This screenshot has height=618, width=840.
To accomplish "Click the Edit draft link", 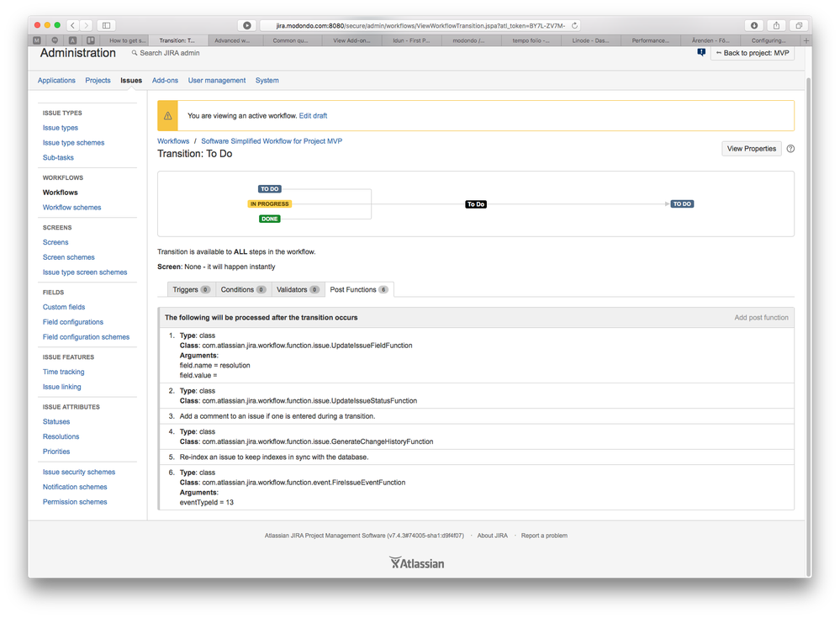I will tap(313, 116).
